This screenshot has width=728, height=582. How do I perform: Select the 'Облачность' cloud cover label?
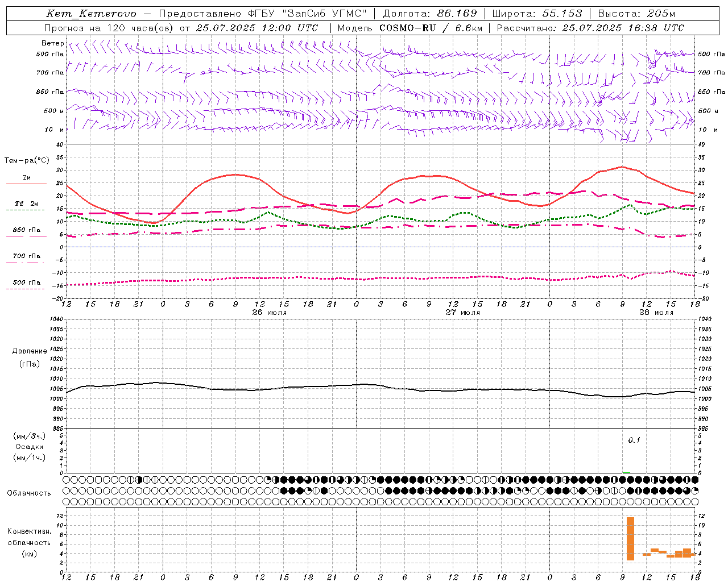coord(29,493)
